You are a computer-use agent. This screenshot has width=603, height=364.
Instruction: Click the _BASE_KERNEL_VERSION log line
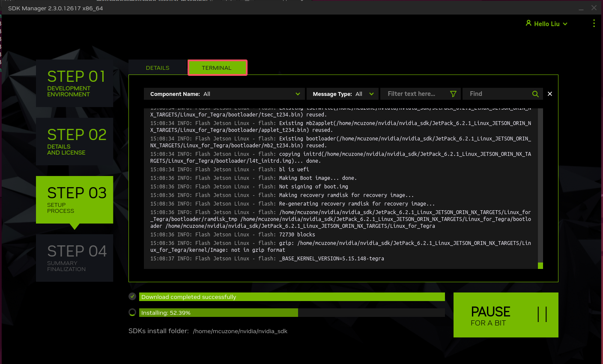click(x=267, y=259)
